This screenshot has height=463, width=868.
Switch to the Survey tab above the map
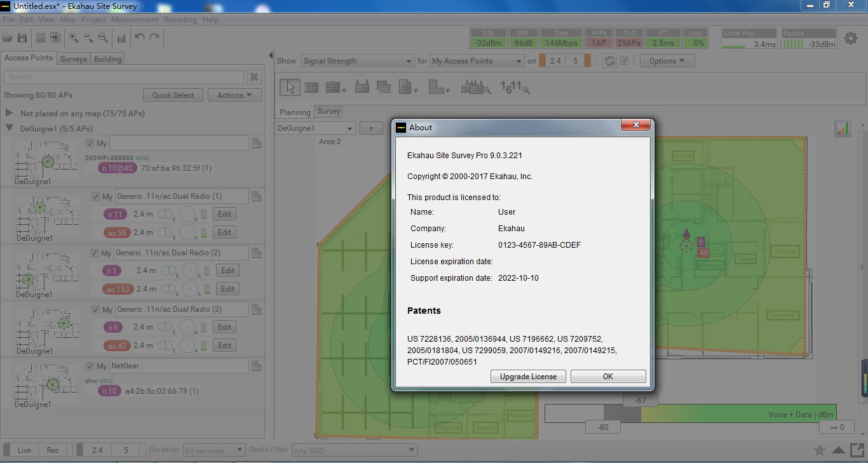[x=329, y=111]
